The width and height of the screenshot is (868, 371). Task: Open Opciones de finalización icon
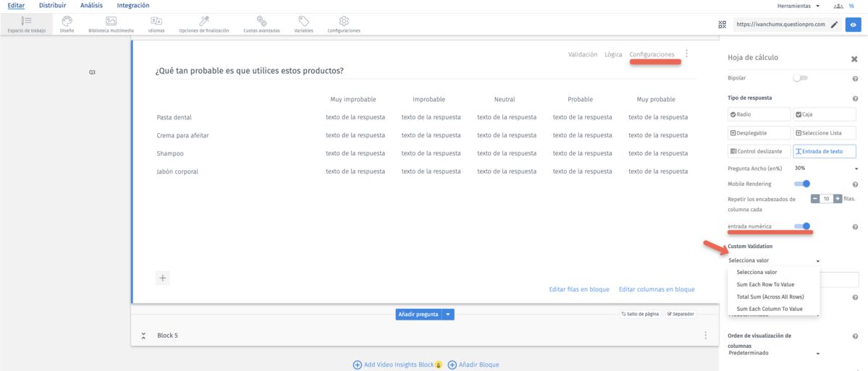coord(204,21)
